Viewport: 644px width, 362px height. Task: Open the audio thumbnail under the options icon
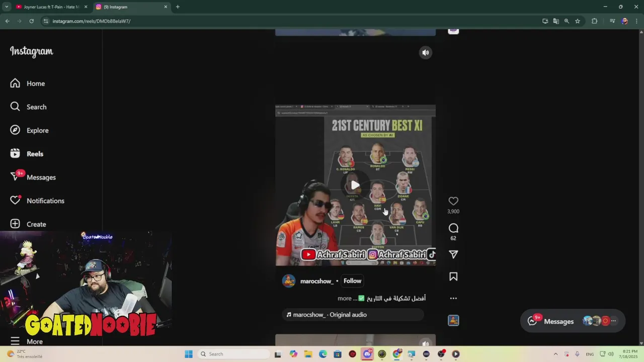point(453,320)
